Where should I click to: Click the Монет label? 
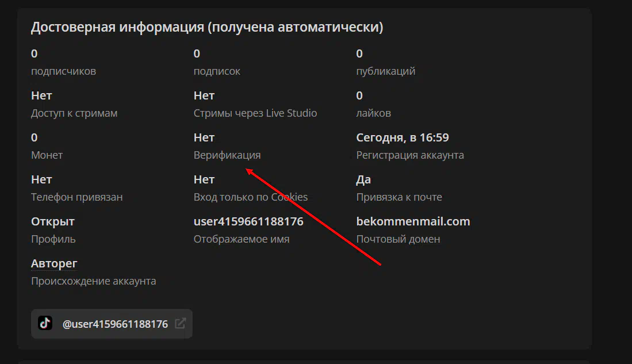(47, 155)
